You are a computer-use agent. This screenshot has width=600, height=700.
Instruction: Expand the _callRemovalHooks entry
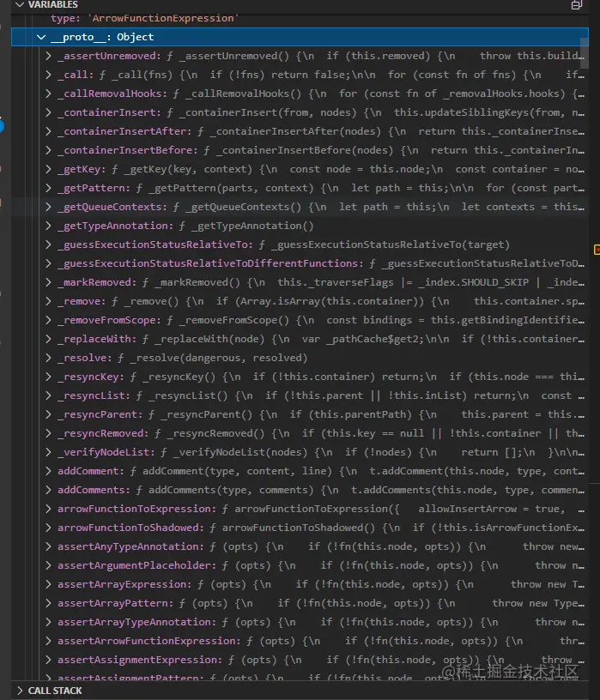pos(48,94)
